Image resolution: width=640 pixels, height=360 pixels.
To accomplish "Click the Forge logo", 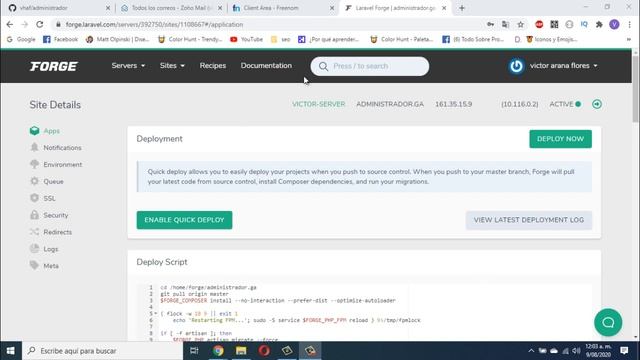I will [53, 66].
